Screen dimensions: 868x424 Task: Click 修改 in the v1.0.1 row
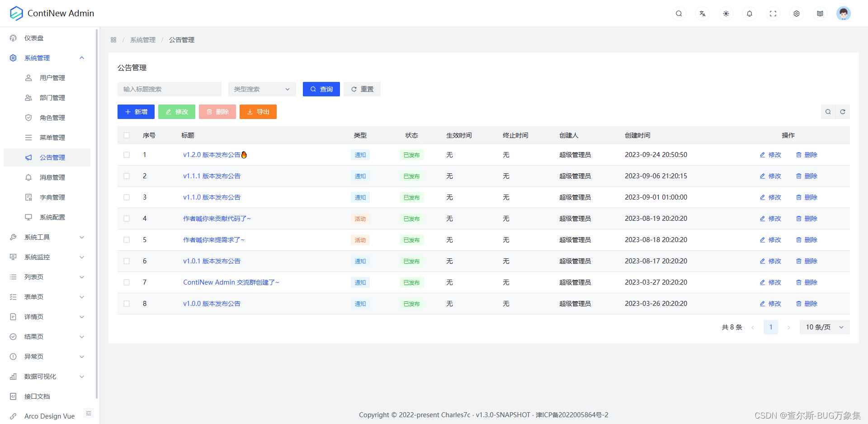[x=770, y=261]
